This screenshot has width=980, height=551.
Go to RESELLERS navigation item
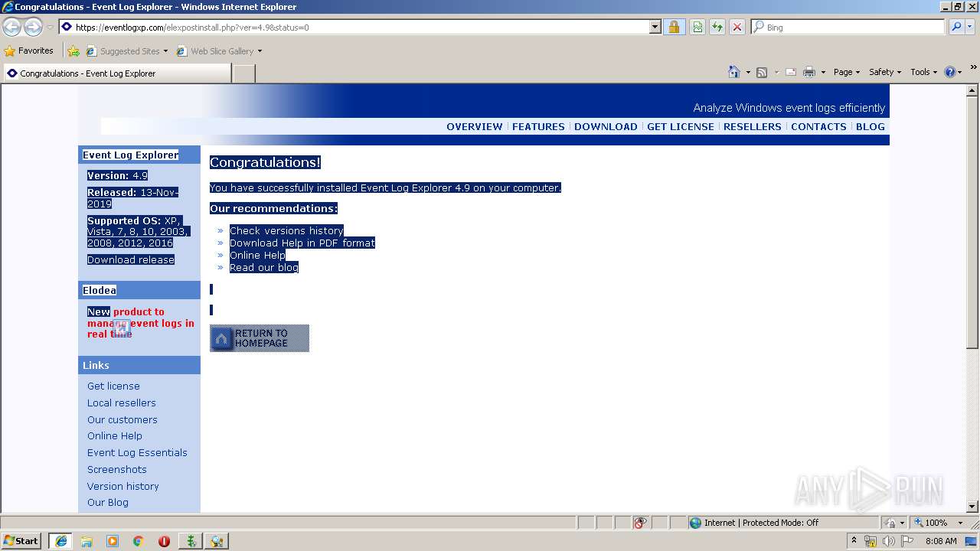(753, 126)
